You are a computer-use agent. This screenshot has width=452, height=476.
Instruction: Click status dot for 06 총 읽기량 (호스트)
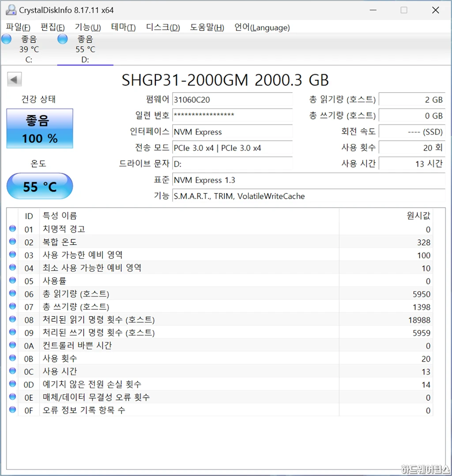click(x=12, y=293)
